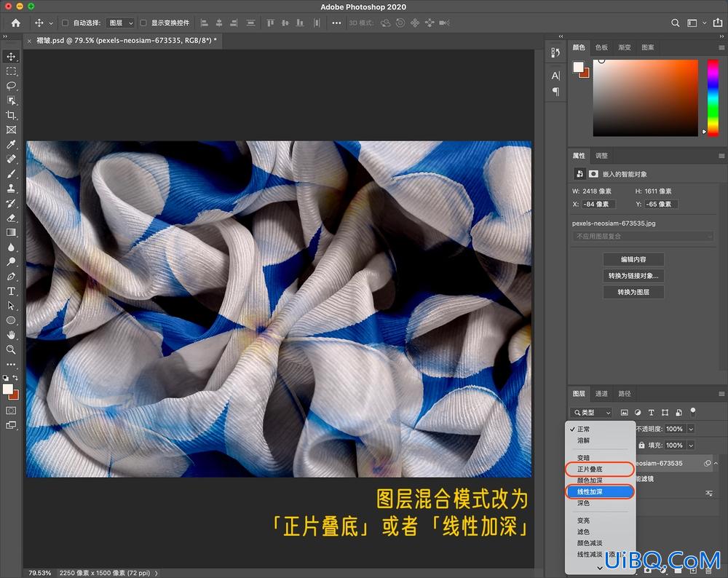Click the 转换为图层 (Convert to Layer) button
This screenshot has width=728, height=578.
633,292
